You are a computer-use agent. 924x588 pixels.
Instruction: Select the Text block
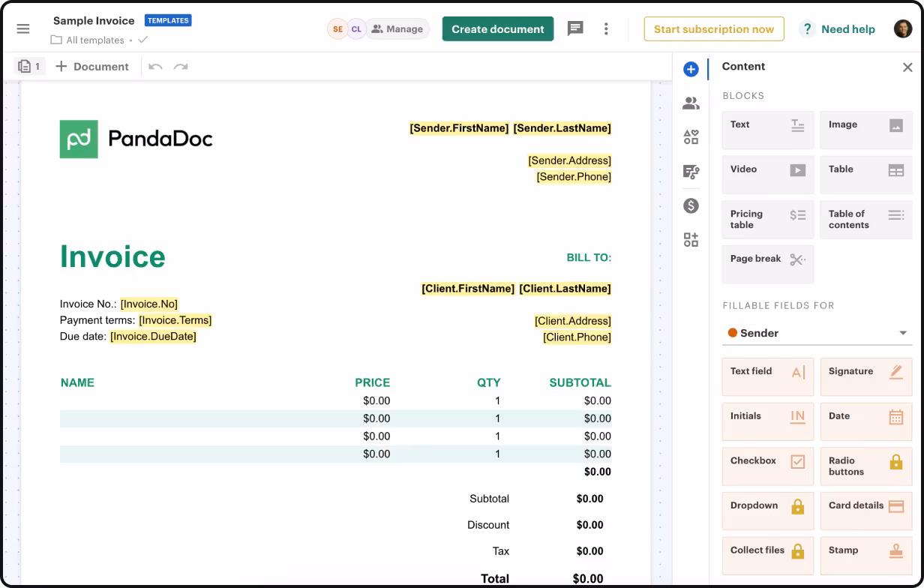pos(767,130)
